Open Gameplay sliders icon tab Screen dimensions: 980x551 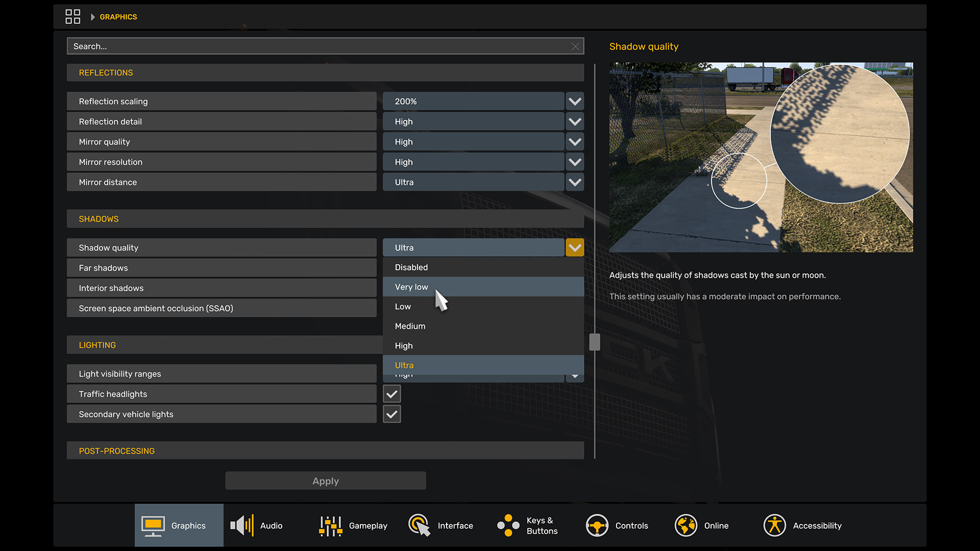click(x=330, y=525)
